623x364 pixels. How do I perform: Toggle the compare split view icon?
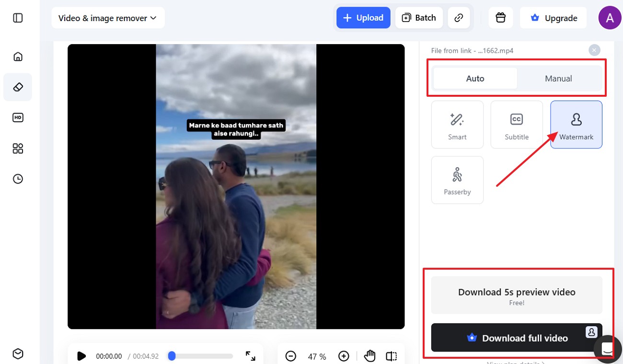pyautogui.click(x=392, y=356)
